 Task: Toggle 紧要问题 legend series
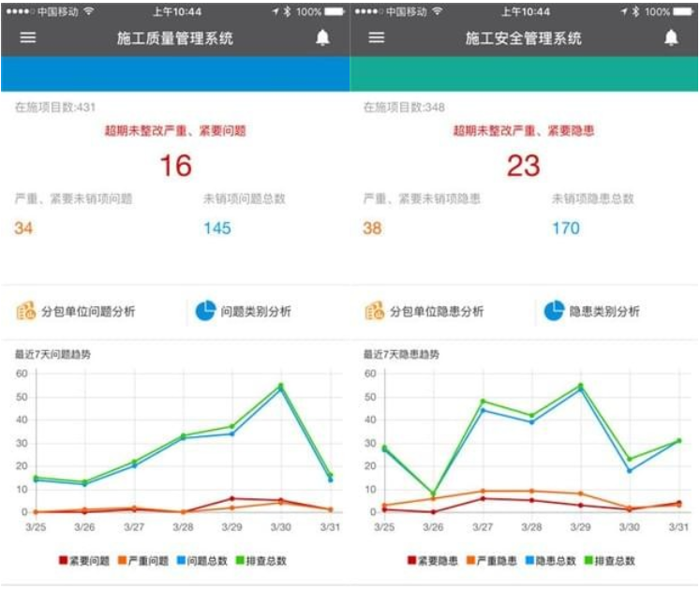pyautogui.click(x=84, y=561)
